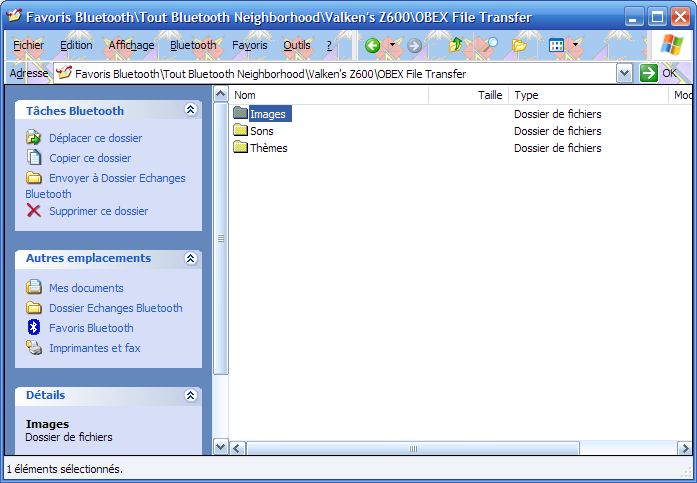Click the address bar Bluetooth favorites icon

(64, 72)
